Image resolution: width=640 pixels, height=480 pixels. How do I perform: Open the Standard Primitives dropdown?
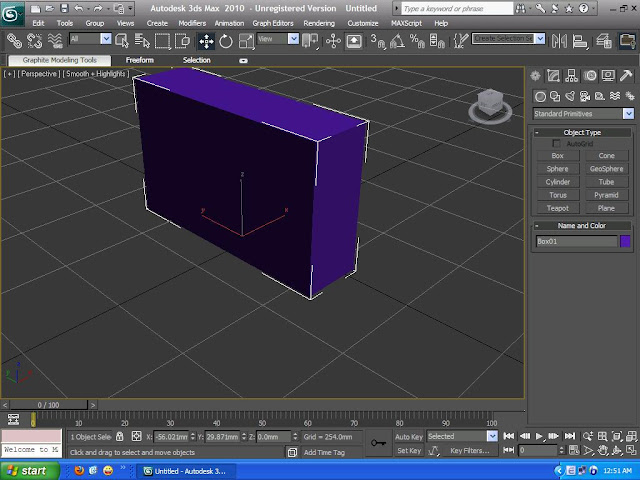tap(628, 113)
